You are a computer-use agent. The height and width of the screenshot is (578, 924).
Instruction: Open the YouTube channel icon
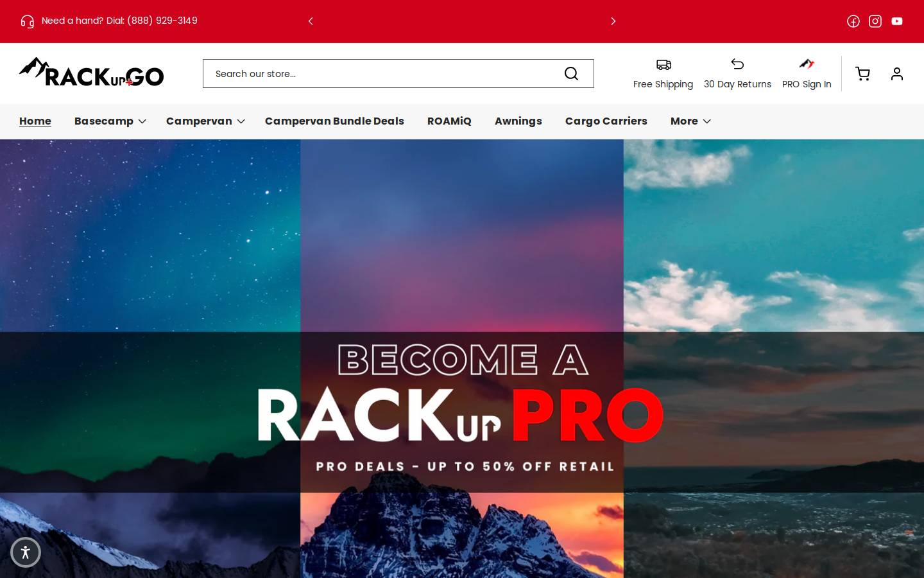[897, 21]
